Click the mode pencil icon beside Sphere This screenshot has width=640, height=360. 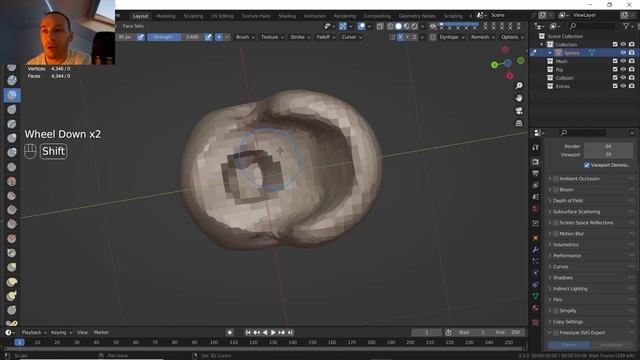click(x=533, y=53)
